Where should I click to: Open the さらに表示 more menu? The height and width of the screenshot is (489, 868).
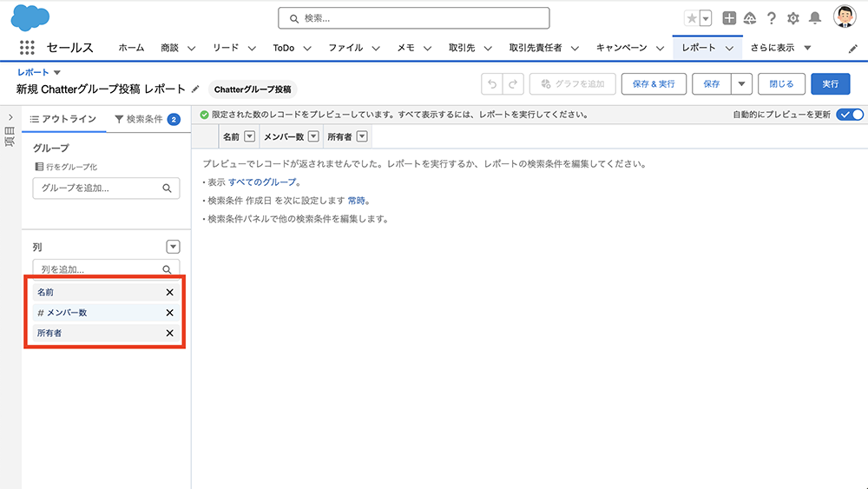click(x=780, y=48)
